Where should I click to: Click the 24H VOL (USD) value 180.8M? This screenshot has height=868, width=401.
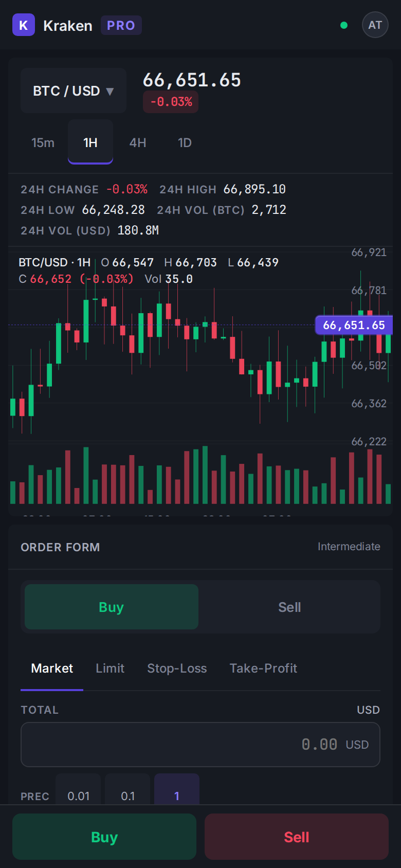point(138,230)
